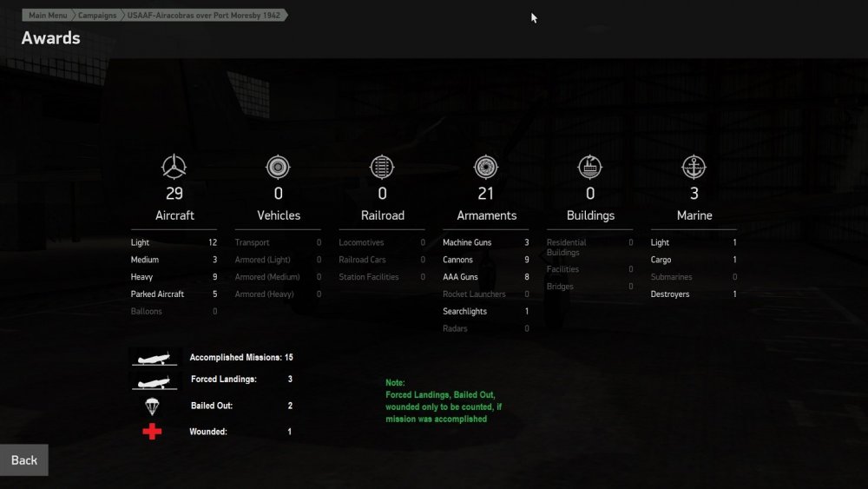The width and height of the screenshot is (868, 489).
Task: Click the Forced Landings plane icon
Action: pyautogui.click(x=155, y=381)
